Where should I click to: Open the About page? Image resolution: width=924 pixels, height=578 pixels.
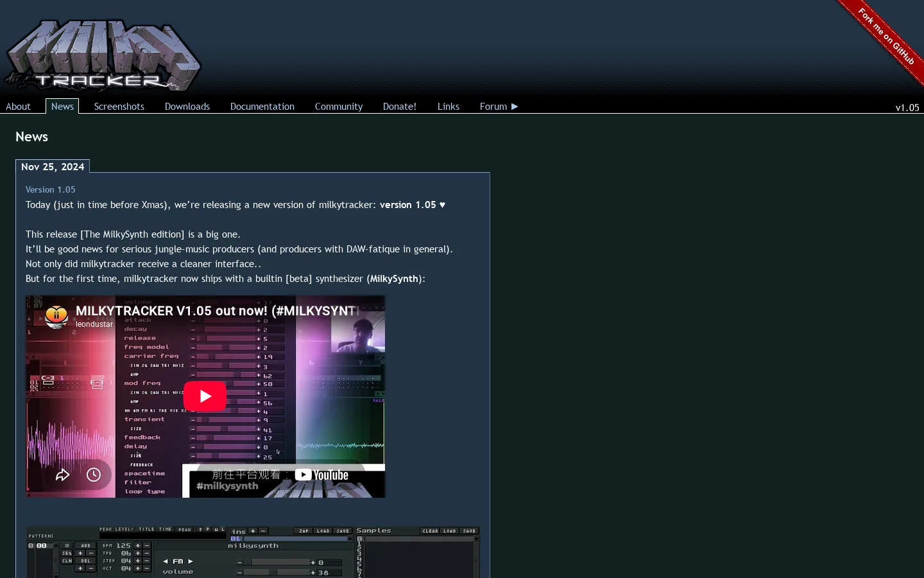[x=18, y=107]
